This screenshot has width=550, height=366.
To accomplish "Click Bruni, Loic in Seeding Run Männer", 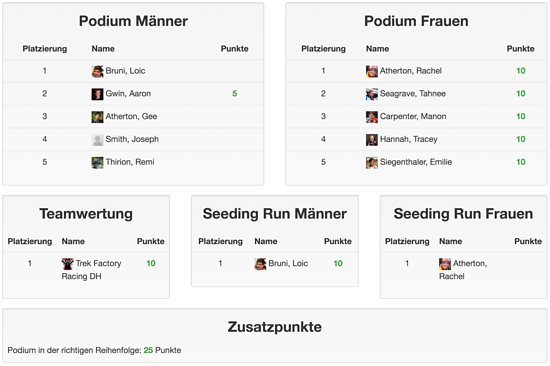I will pyautogui.click(x=288, y=264).
